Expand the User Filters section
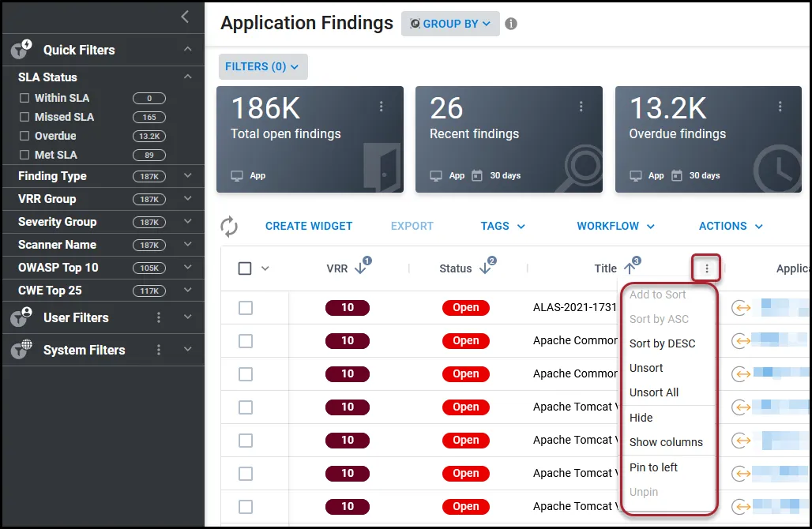The height and width of the screenshot is (529, 812). (188, 317)
